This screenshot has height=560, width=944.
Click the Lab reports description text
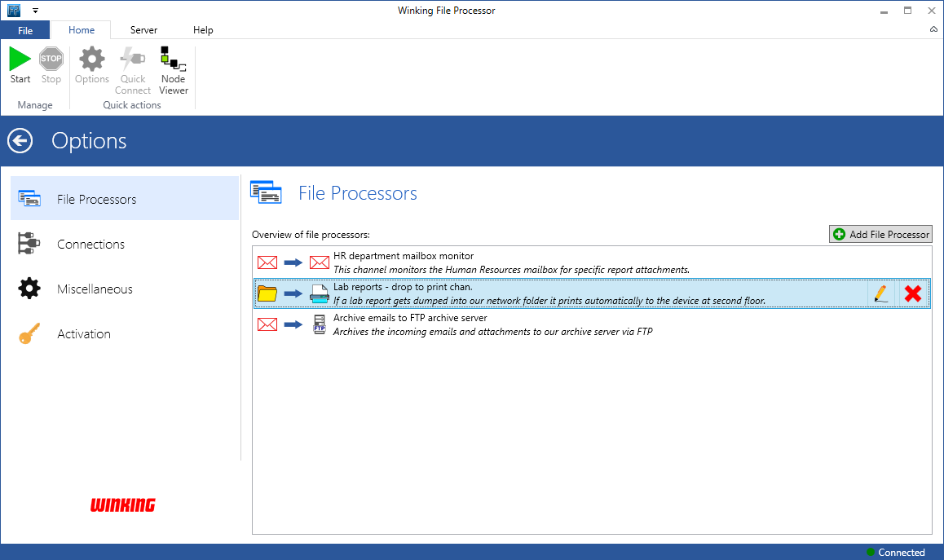(x=549, y=301)
